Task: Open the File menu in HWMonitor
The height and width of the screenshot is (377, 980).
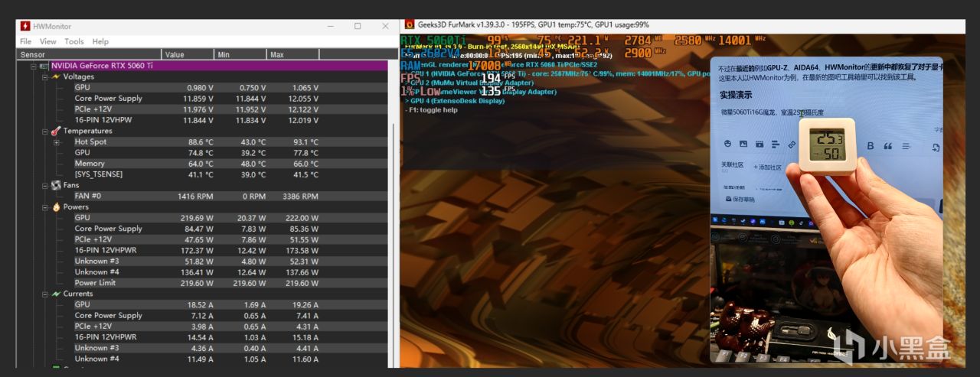Action: (x=26, y=41)
